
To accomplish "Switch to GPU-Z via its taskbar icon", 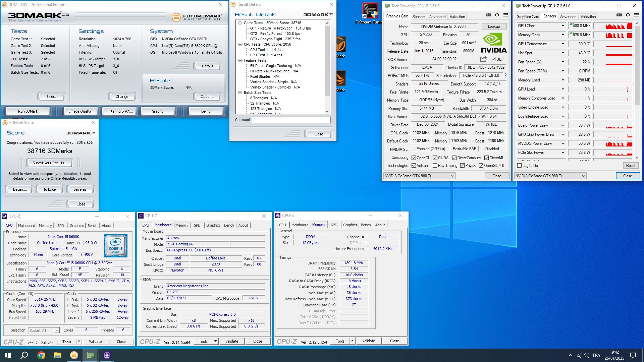I will click(x=90, y=355).
